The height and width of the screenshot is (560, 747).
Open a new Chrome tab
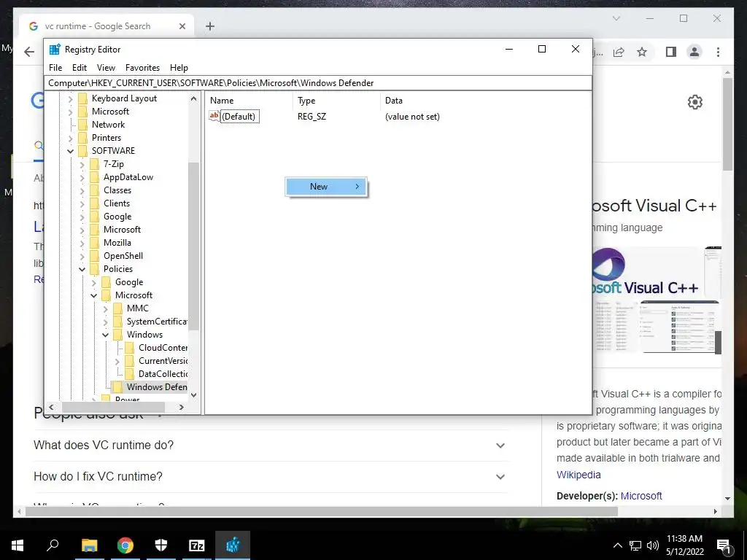pyautogui.click(x=210, y=26)
